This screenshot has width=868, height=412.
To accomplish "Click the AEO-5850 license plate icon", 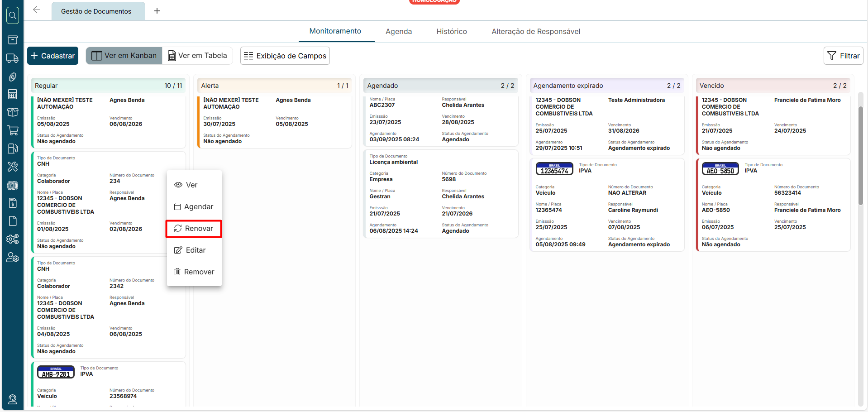I will [720, 169].
